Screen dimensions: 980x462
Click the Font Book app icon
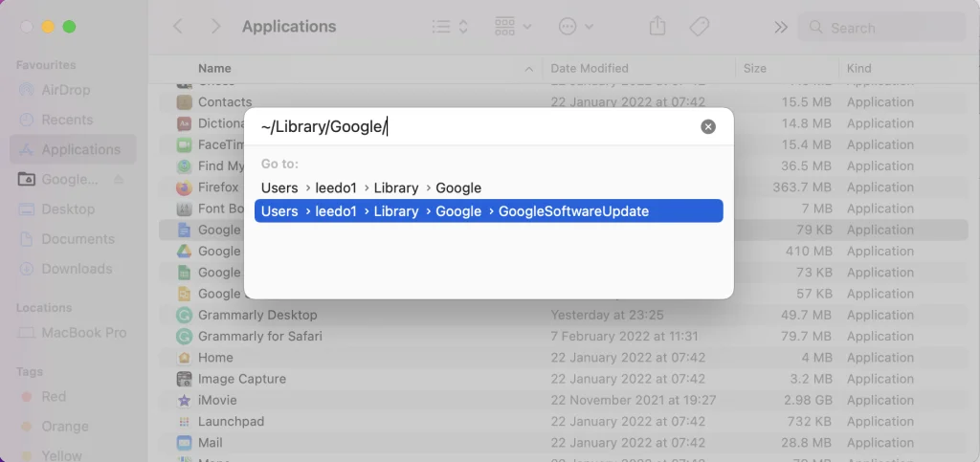[x=184, y=209]
